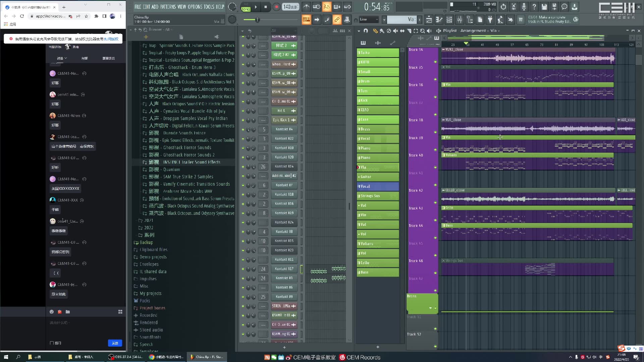This screenshot has height=362, width=644.
Task: Click the Taiko picker entry
Action: click(378, 53)
